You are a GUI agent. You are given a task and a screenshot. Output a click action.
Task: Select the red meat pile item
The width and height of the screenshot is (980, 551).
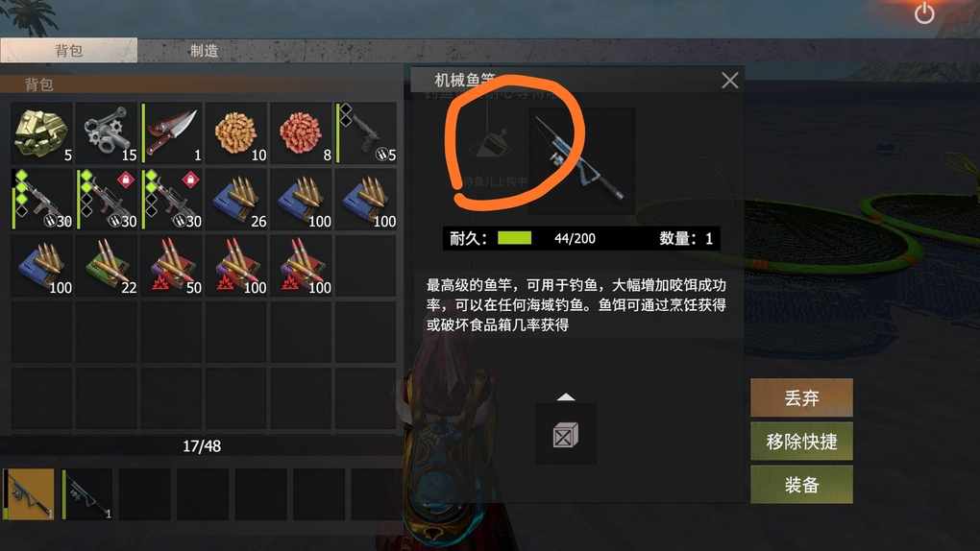pos(302,133)
